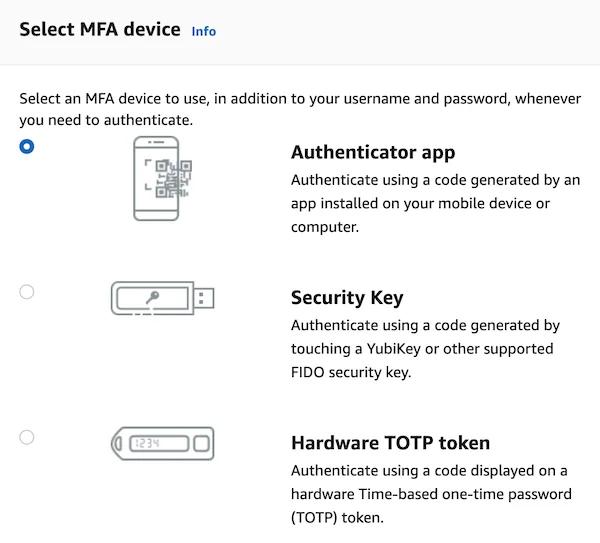Click the USB stick icon for Security Key
Viewport: 600px width, 543px height.
162,297
